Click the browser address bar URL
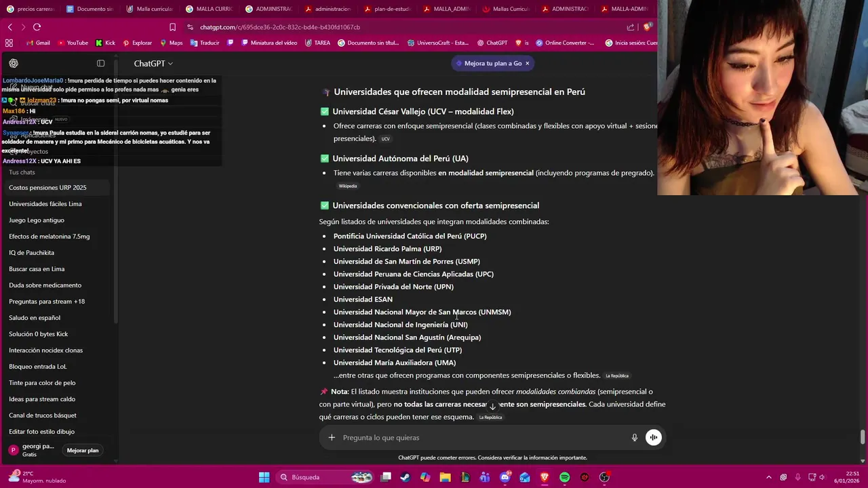Viewport: 868px width, 488px height. pyautogui.click(x=280, y=27)
